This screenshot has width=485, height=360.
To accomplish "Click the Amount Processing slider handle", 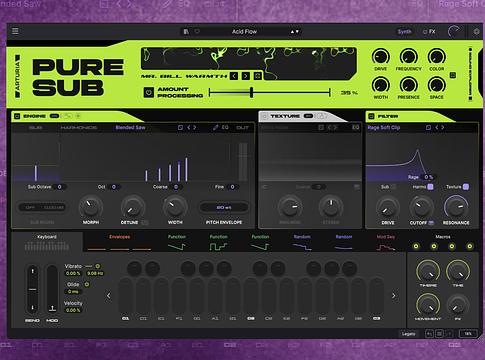I will point(252,92).
